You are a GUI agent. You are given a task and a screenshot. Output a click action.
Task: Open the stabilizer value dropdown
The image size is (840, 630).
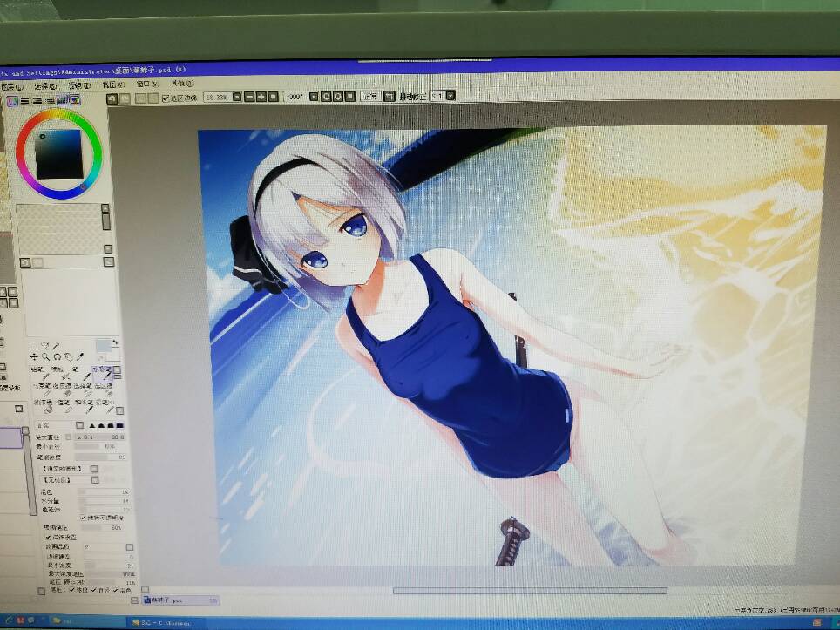pyautogui.click(x=450, y=96)
